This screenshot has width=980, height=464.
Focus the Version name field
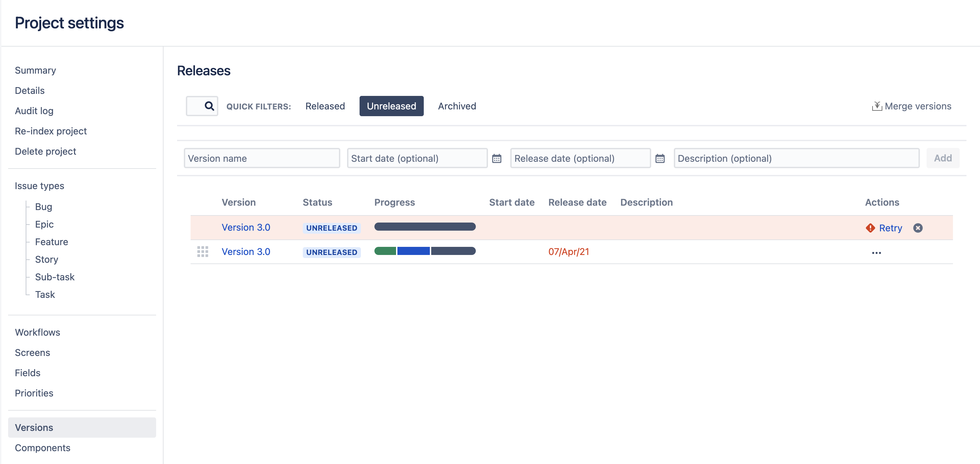pos(262,158)
